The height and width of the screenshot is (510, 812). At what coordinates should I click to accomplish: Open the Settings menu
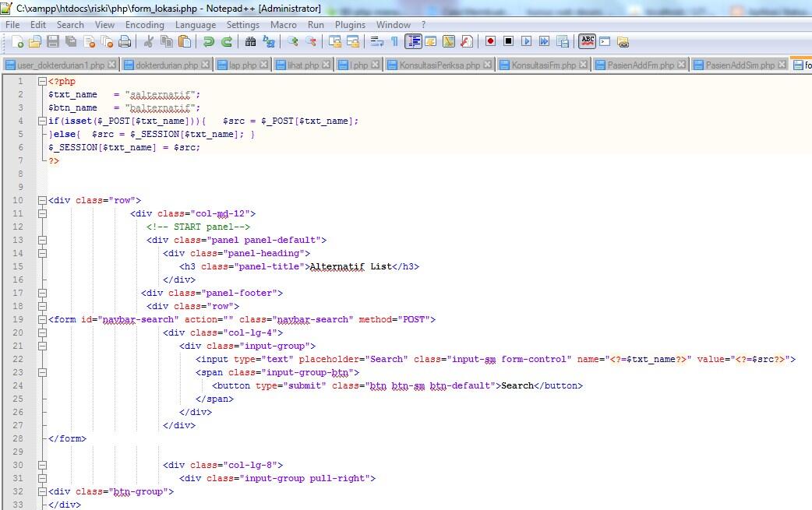coord(243,25)
